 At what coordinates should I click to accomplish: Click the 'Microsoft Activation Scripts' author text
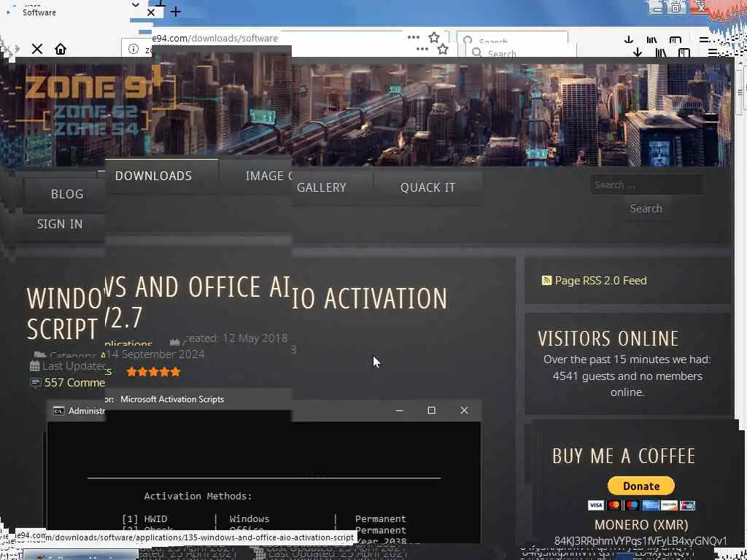click(x=172, y=399)
